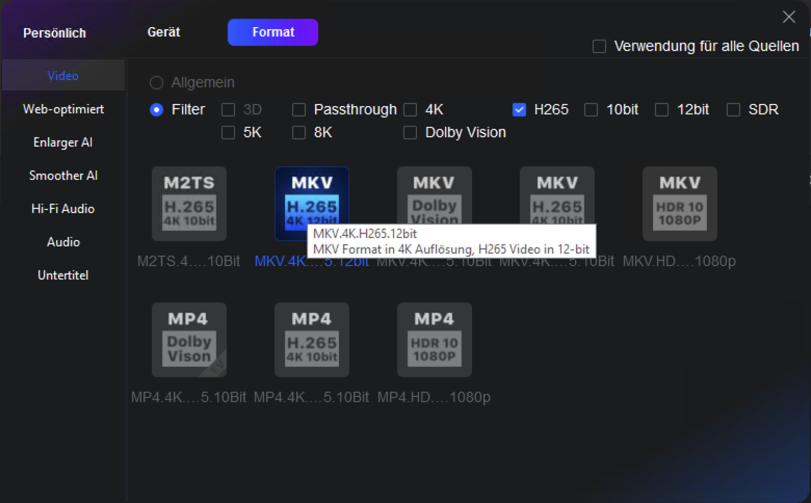Check the 5K filter checkbox
Image resolution: width=811 pixels, height=503 pixels.
228,133
